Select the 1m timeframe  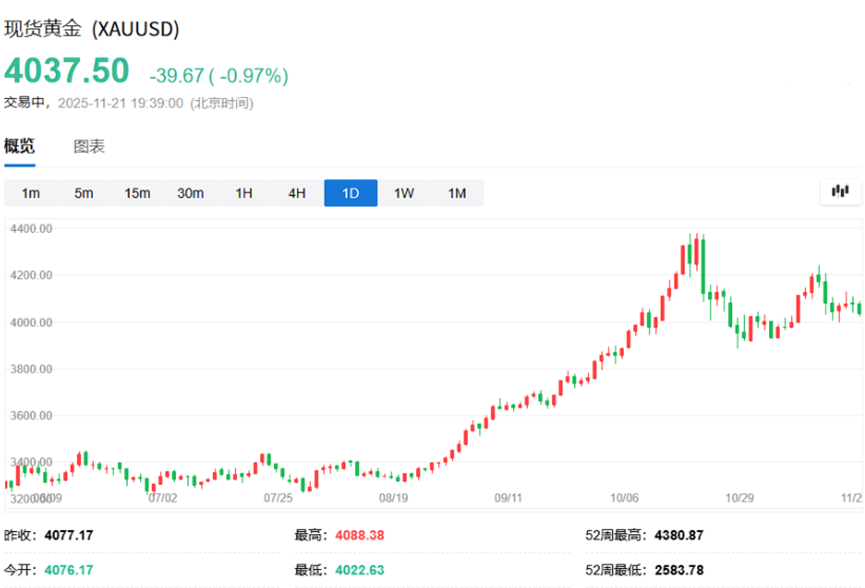pos(31,193)
